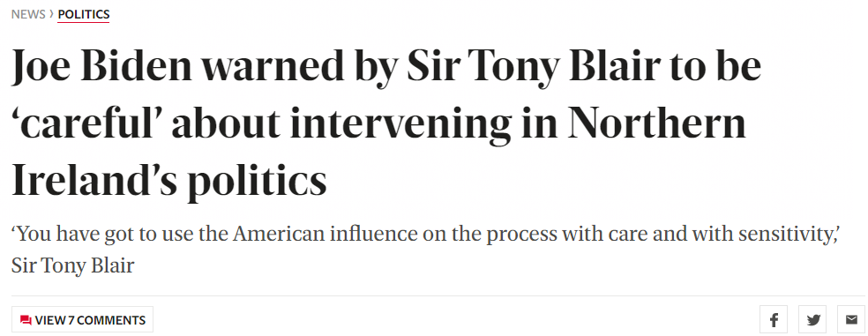Share the article on Facebook

click(774, 319)
